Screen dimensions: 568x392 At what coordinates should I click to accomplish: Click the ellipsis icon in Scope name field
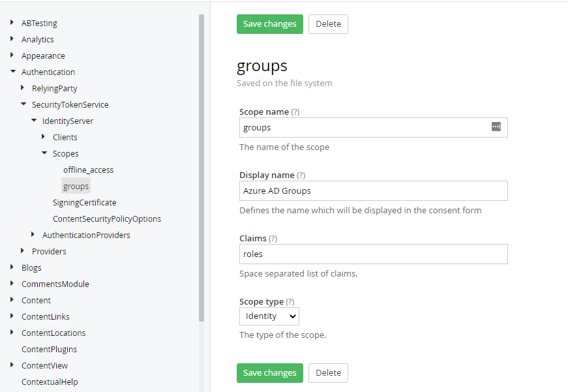(x=496, y=127)
